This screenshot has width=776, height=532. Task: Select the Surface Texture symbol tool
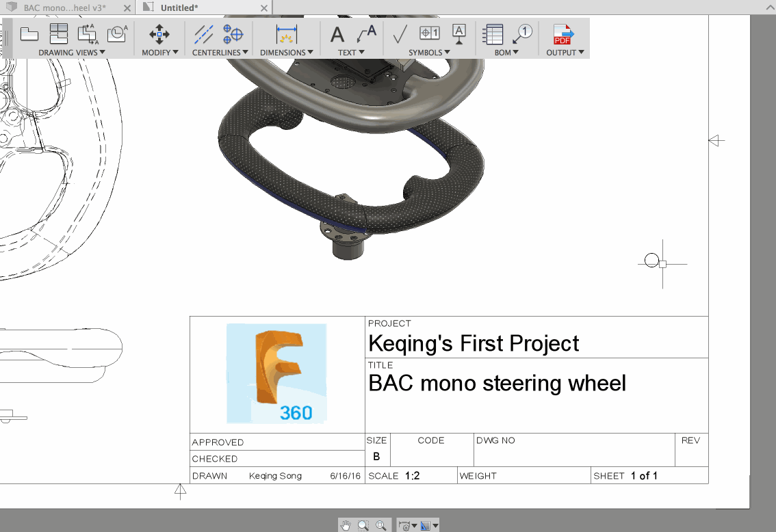(x=400, y=34)
